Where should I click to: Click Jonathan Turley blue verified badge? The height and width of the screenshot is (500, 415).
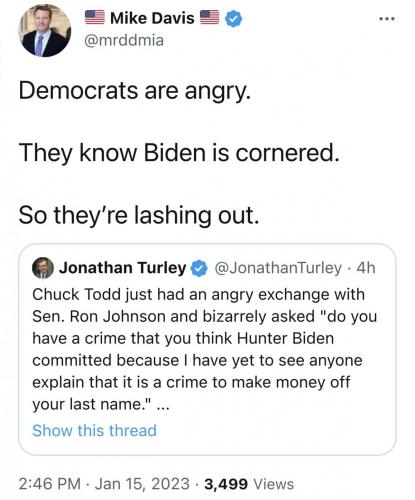[x=199, y=268]
